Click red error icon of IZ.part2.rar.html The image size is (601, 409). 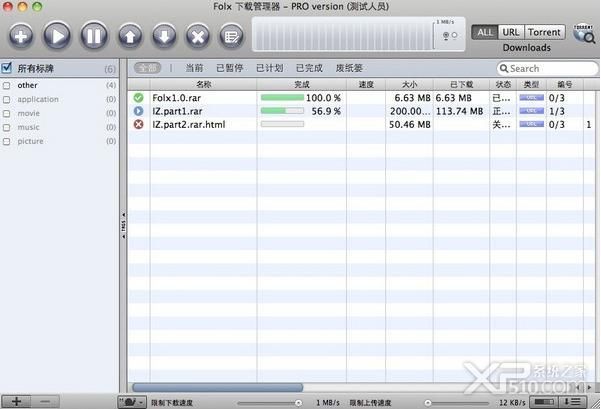click(x=138, y=124)
